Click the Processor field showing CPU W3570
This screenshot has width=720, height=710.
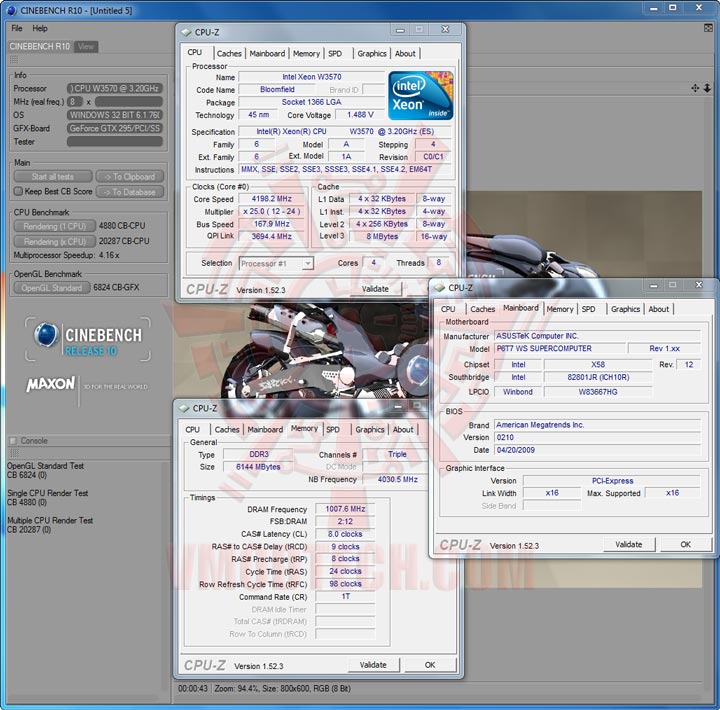pos(115,88)
